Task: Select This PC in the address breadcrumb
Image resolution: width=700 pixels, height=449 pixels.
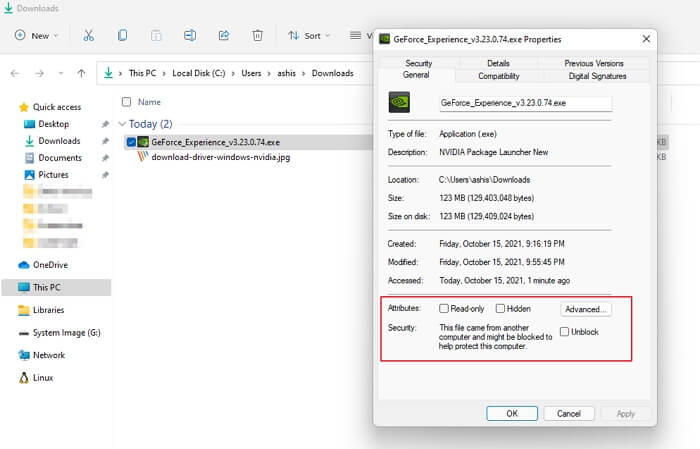Action: [142, 73]
